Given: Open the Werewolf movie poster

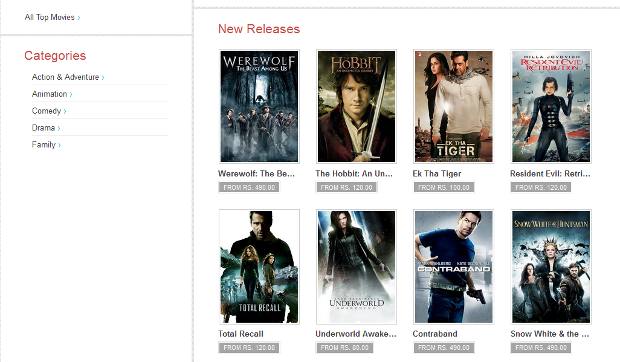Looking at the screenshot, I should click(259, 106).
